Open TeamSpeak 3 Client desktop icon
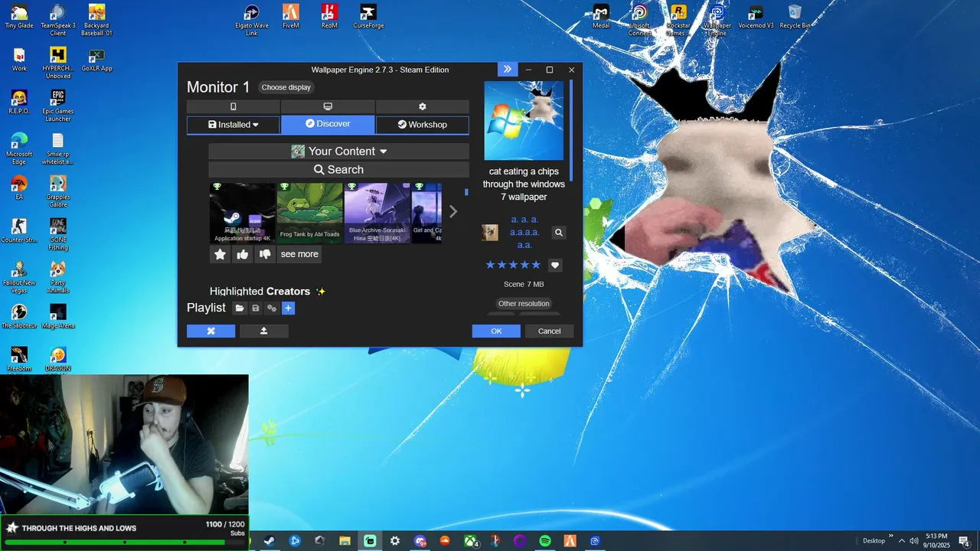Viewport: 980px width, 551px height. pyautogui.click(x=58, y=20)
